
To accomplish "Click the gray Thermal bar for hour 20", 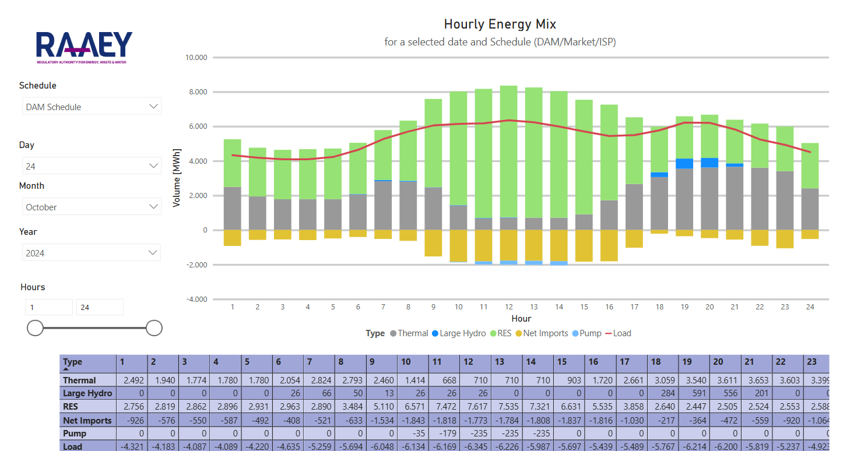I will pyautogui.click(x=709, y=199).
